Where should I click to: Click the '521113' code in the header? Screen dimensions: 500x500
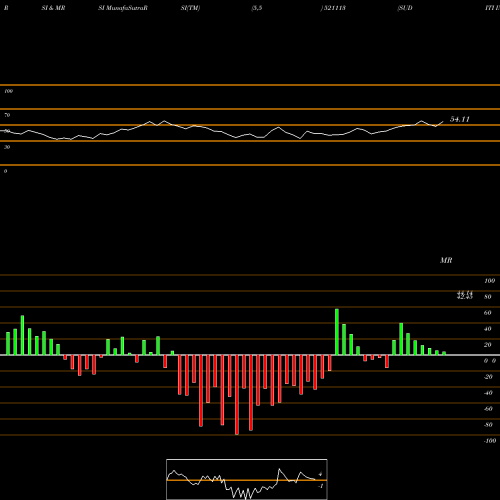(335, 8)
